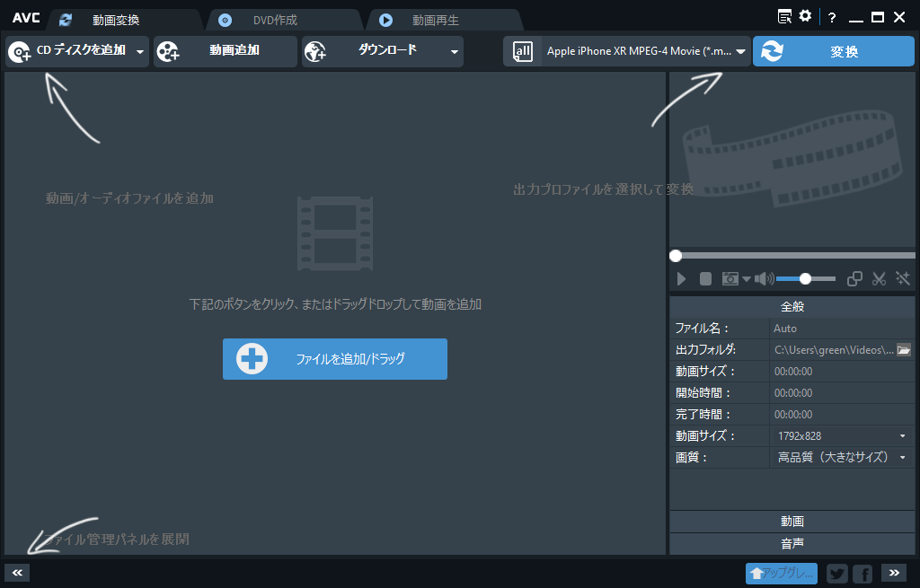Click the Facebook share icon
Image resolution: width=920 pixels, height=588 pixels.
pyautogui.click(x=862, y=574)
